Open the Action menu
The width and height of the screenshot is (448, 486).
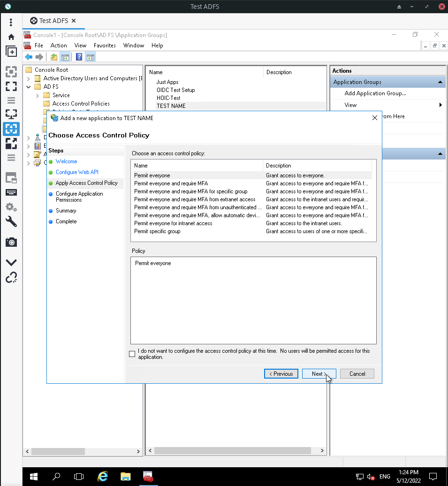pyautogui.click(x=59, y=46)
